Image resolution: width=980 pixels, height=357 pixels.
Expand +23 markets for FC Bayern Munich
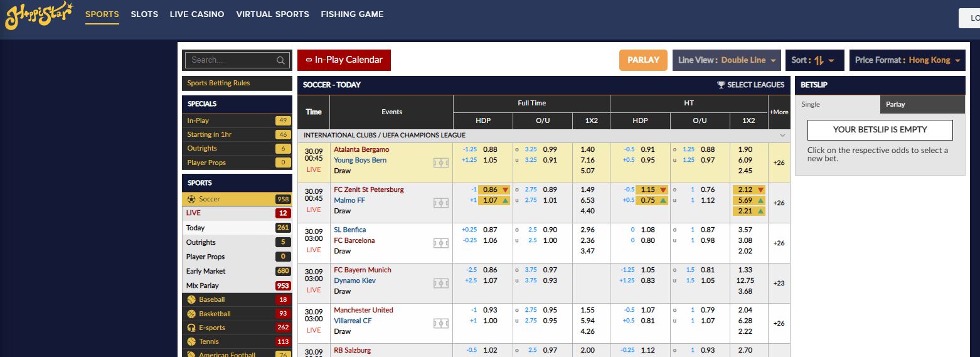(779, 283)
